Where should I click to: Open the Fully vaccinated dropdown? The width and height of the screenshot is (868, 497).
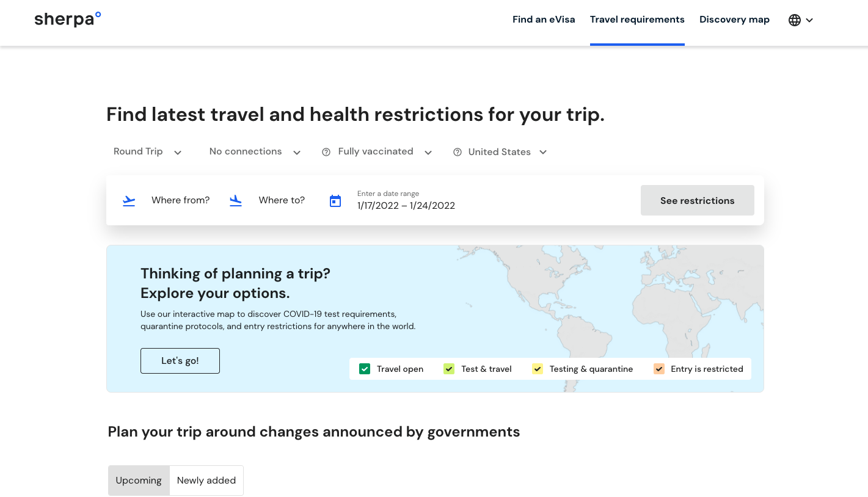pos(385,152)
